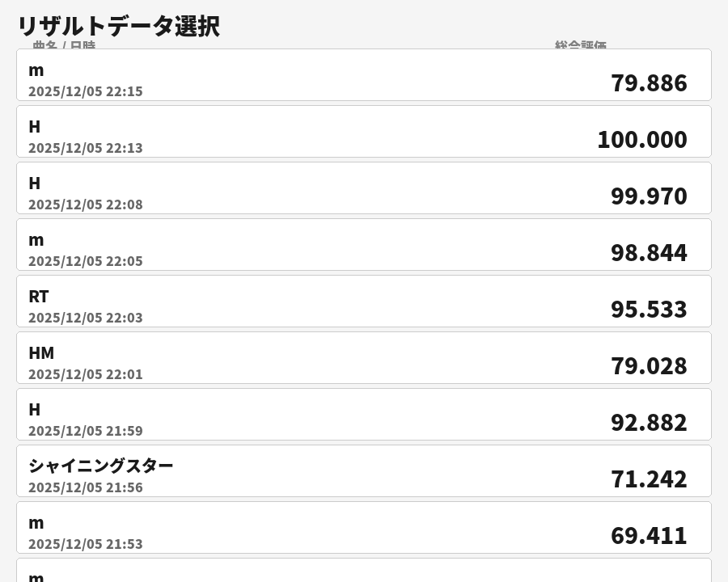728x582 pixels.
Task: Click the 2025/12/05 22:13 timestamp
Action: pos(86,148)
